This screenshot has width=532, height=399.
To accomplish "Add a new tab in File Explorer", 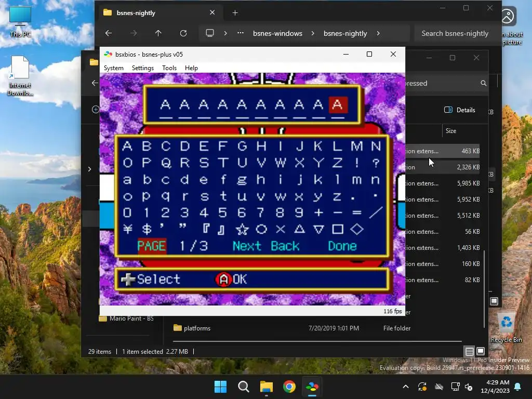I will coord(235,13).
